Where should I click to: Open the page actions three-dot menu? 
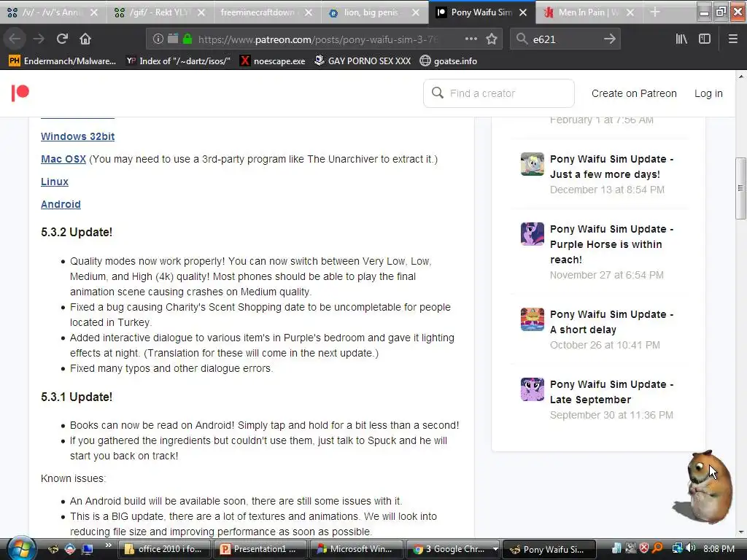pos(471,39)
